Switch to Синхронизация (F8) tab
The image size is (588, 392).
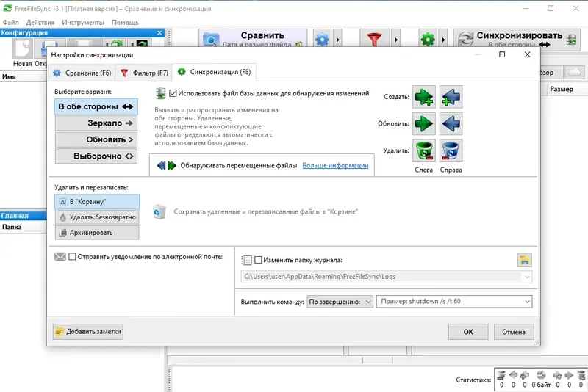pyautogui.click(x=215, y=72)
